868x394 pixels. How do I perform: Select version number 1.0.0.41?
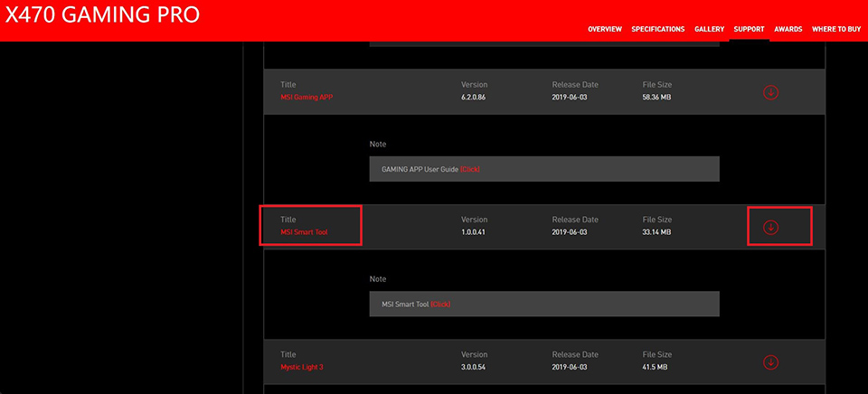pyautogui.click(x=473, y=232)
